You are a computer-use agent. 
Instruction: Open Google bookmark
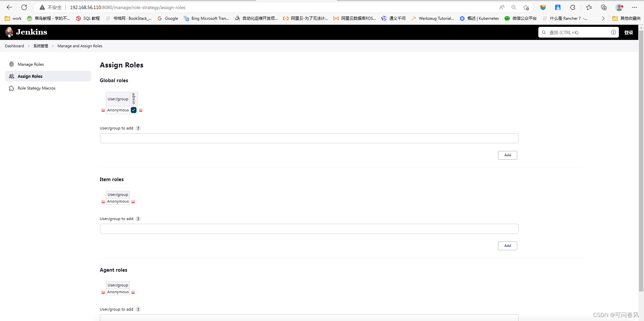168,18
